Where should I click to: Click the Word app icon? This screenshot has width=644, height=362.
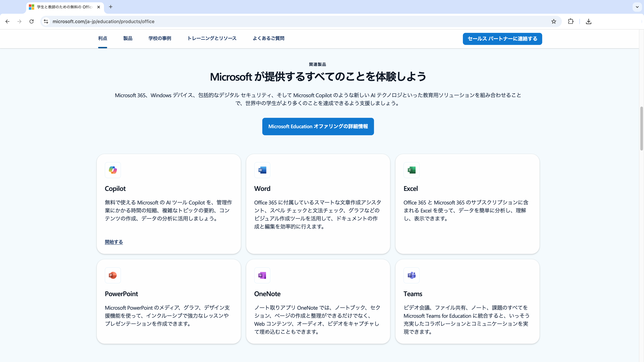(262, 170)
